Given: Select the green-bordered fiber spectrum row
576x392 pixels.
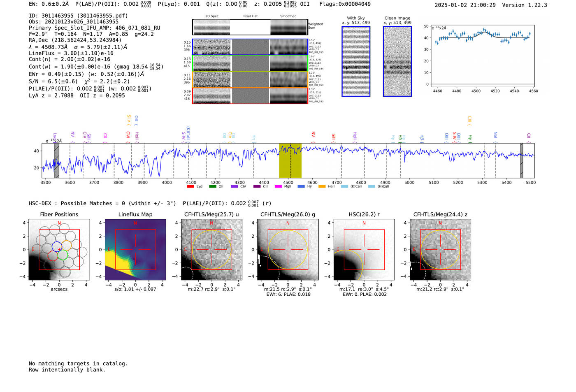Looking at the screenshot, I should pos(250,63).
